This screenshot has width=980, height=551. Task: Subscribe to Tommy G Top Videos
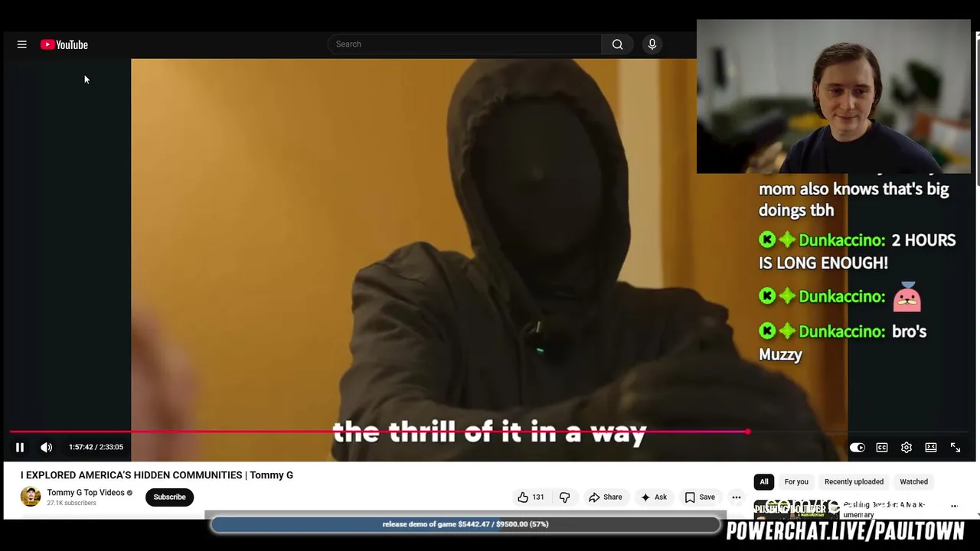(x=169, y=497)
